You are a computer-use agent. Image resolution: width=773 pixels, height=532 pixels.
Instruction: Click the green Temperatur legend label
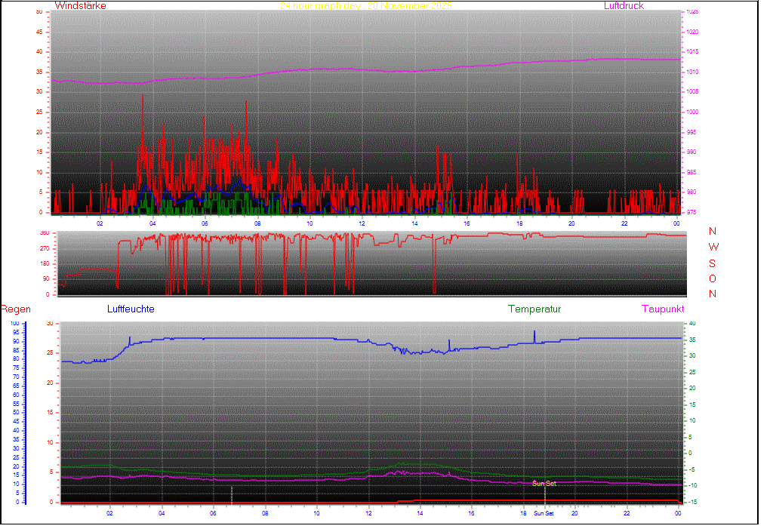coord(534,309)
